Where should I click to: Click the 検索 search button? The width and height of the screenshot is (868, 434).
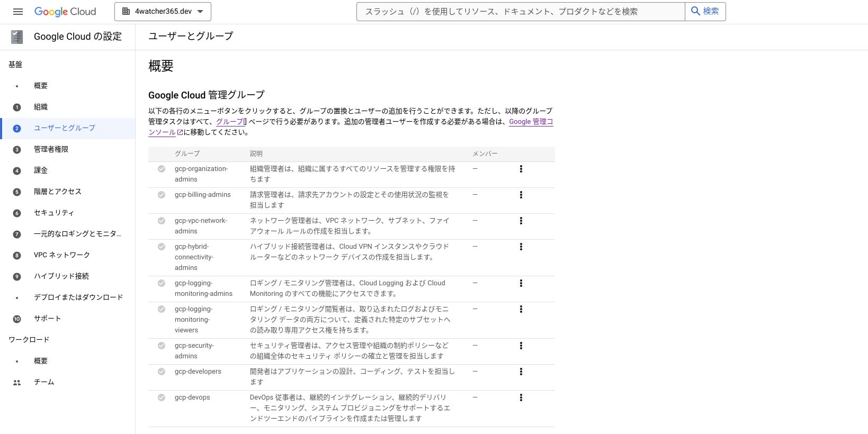pos(705,12)
